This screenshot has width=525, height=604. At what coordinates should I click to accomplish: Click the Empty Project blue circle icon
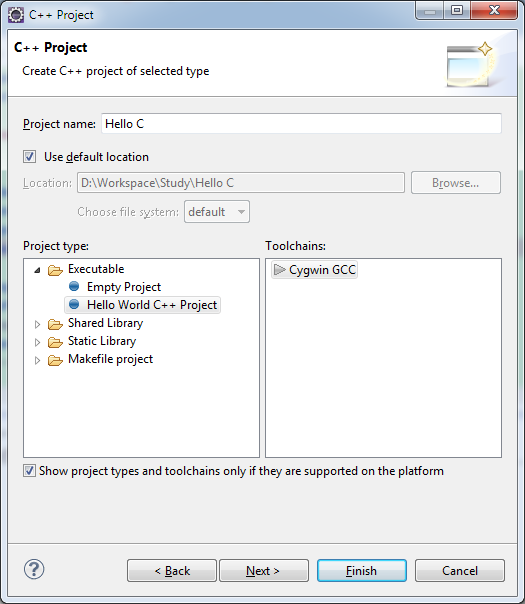pos(74,286)
